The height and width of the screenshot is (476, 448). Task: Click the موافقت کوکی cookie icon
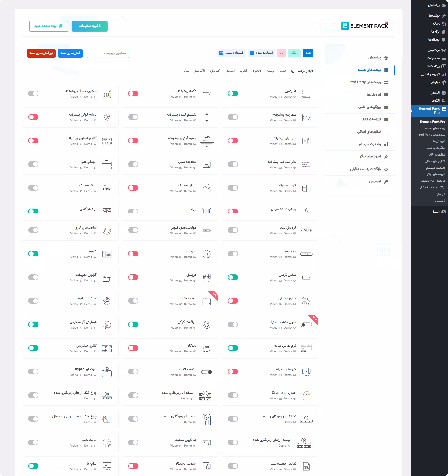[x=206, y=325]
